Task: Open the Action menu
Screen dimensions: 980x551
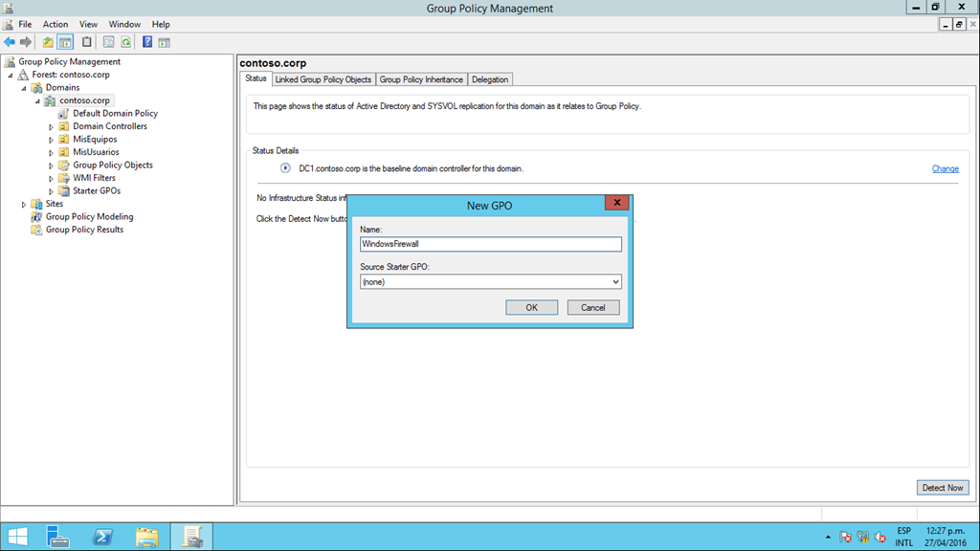Action: tap(56, 24)
